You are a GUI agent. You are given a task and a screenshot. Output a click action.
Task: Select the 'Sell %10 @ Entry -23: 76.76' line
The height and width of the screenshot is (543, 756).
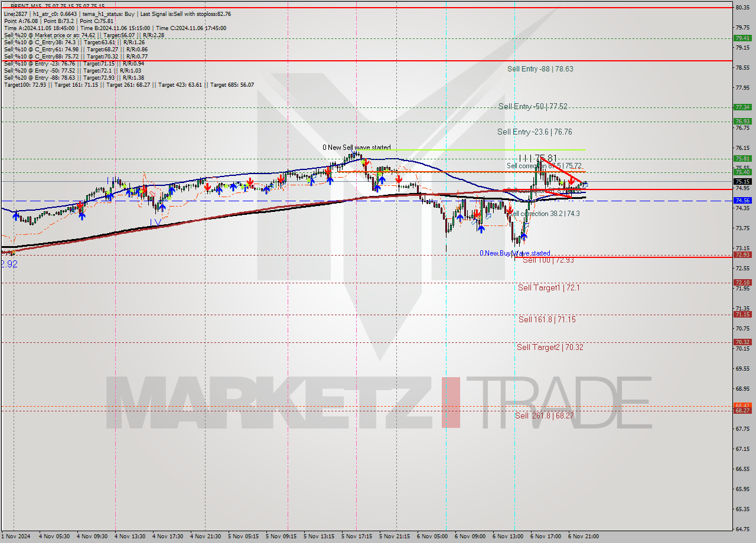point(74,63)
